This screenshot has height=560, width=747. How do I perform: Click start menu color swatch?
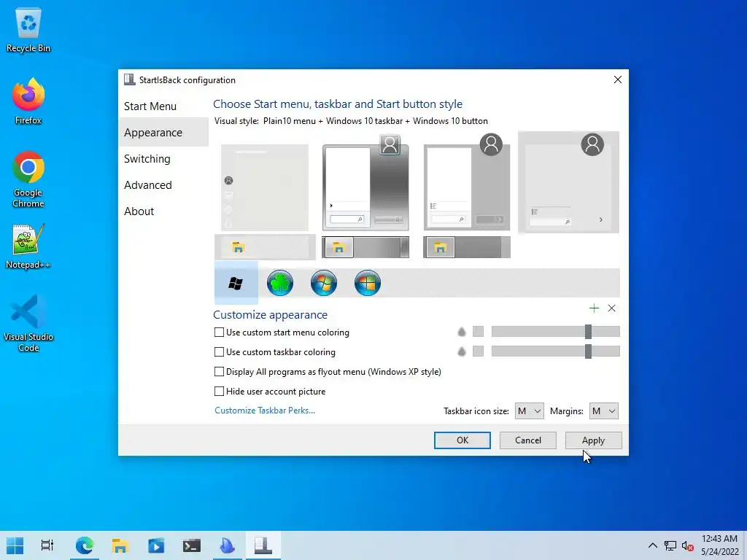478,332
